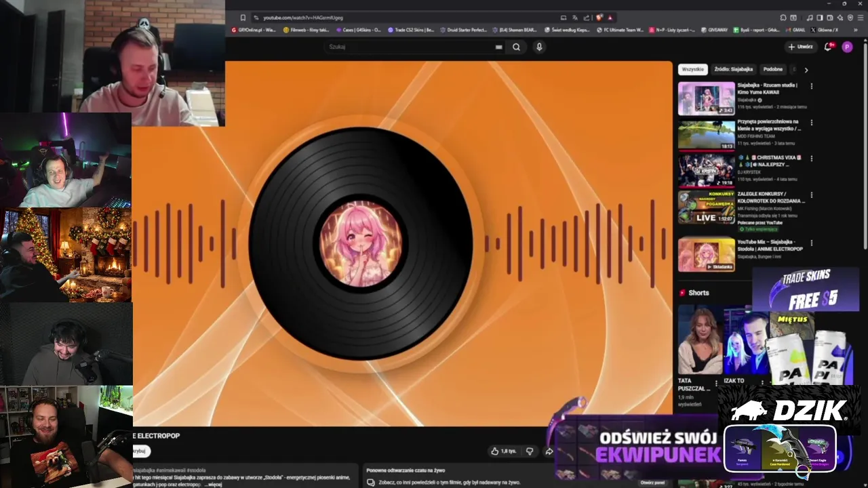The width and height of the screenshot is (868, 488).
Task: Select the Podobne filter chip
Action: pos(772,69)
